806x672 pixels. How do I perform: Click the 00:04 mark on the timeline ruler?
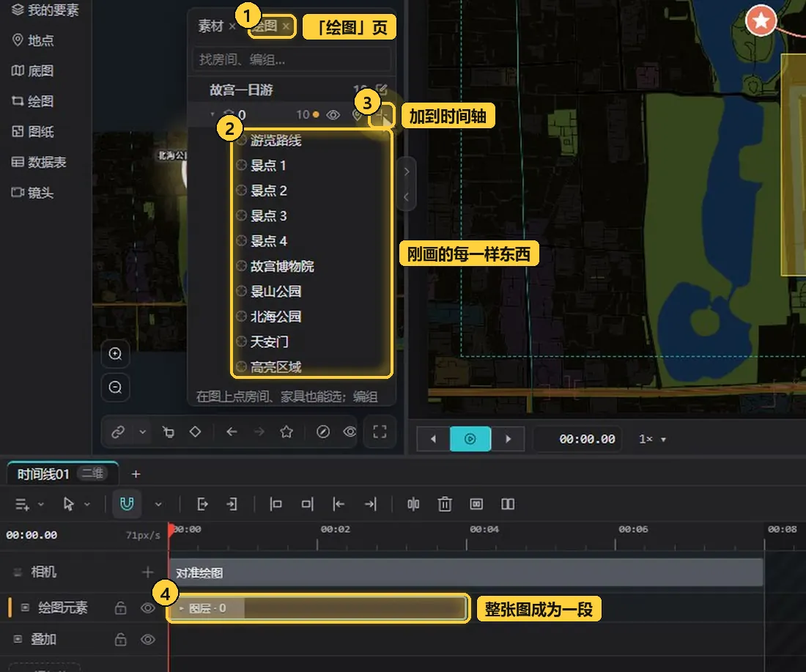[x=484, y=529]
